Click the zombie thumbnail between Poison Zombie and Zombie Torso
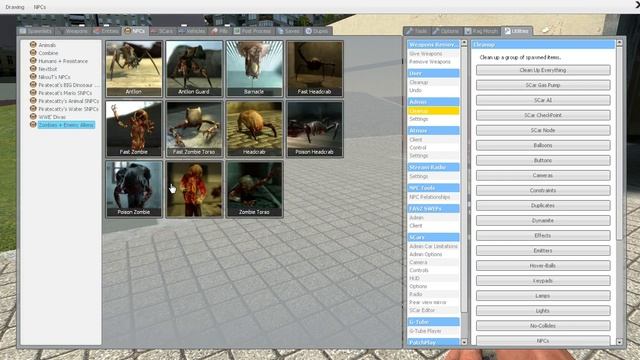Viewport: 640px width, 360px height. click(194, 189)
